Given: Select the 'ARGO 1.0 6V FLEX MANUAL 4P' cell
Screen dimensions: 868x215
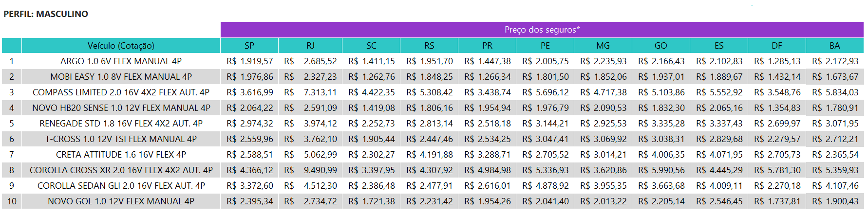Looking at the screenshot, I should point(121,61).
